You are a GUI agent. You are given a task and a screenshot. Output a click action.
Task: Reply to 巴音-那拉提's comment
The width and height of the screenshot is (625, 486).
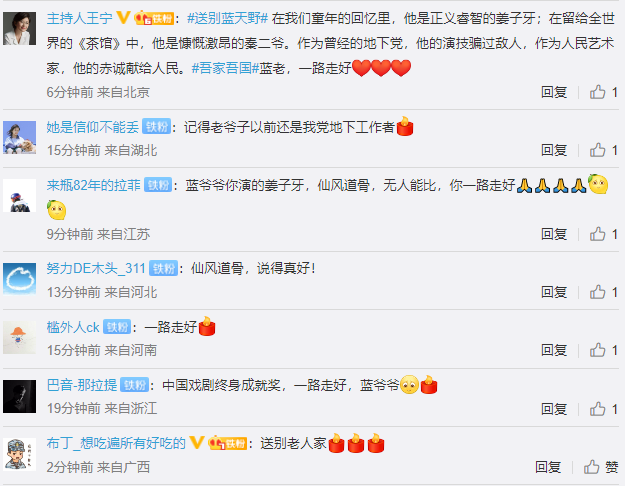point(554,409)
